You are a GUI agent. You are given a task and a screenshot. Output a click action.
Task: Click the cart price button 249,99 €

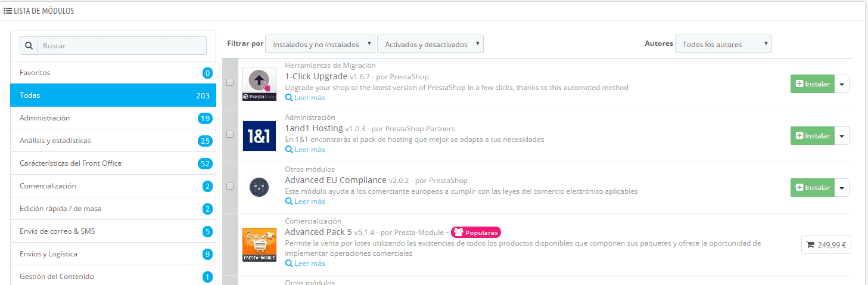pos(826,244)
